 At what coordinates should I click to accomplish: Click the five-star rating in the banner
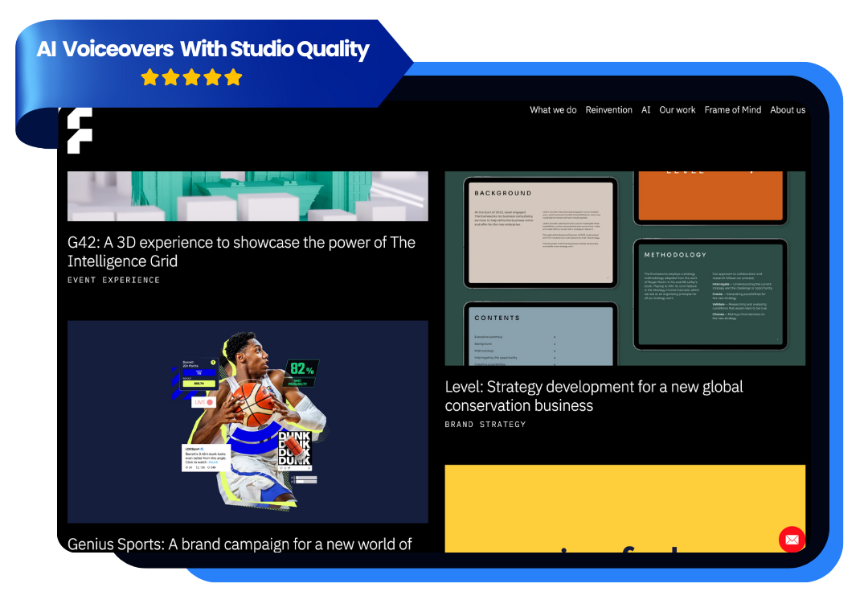pyautogui.click(x=191, y=77)
